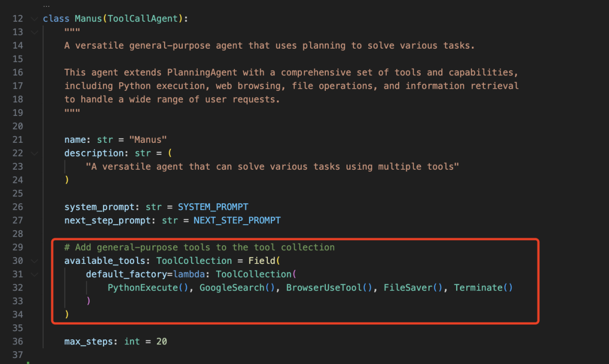Click line number 26 in gutter
Viewport: 609px width, 364px height.
pyautogui.click(x=17, y=207)
